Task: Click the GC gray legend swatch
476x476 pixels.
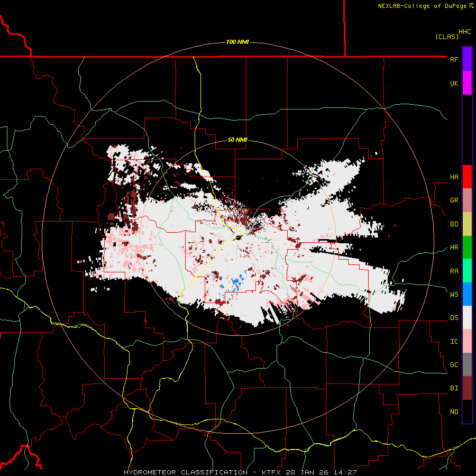Action: click(x=467, y=364)
